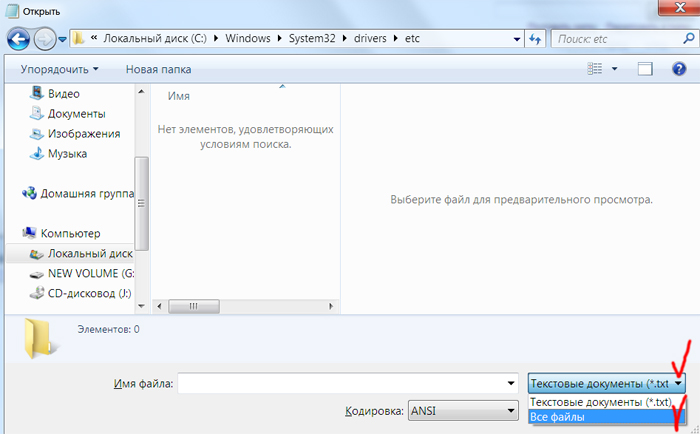
Task: Open help with the blue question icon
Action: click(x=679, y=69)
